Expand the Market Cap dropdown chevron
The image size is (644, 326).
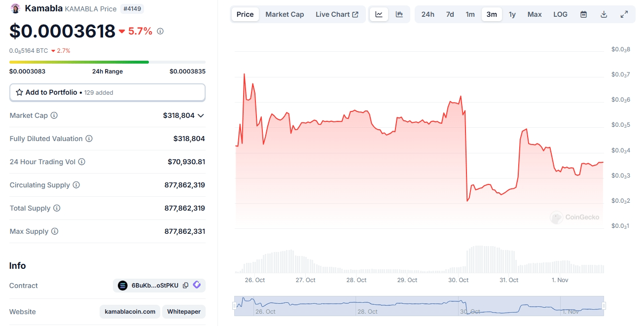(201, 115)
